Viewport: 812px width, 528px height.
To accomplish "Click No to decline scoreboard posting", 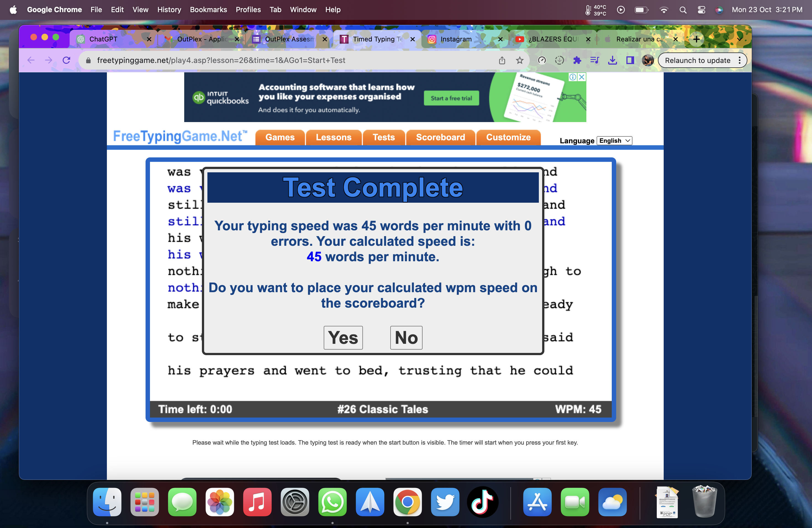I will pyautogui.click(x=406, y=337).
